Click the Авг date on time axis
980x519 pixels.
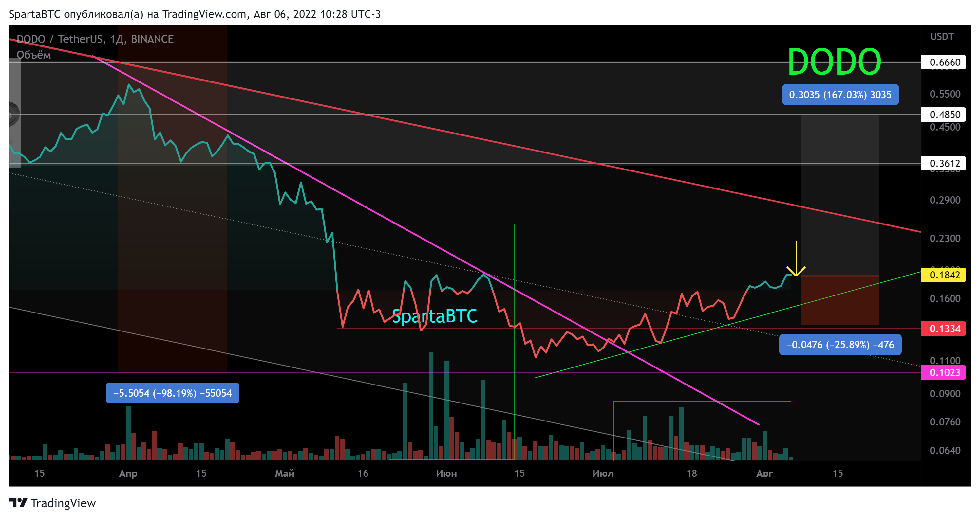[x=765, y=474]
